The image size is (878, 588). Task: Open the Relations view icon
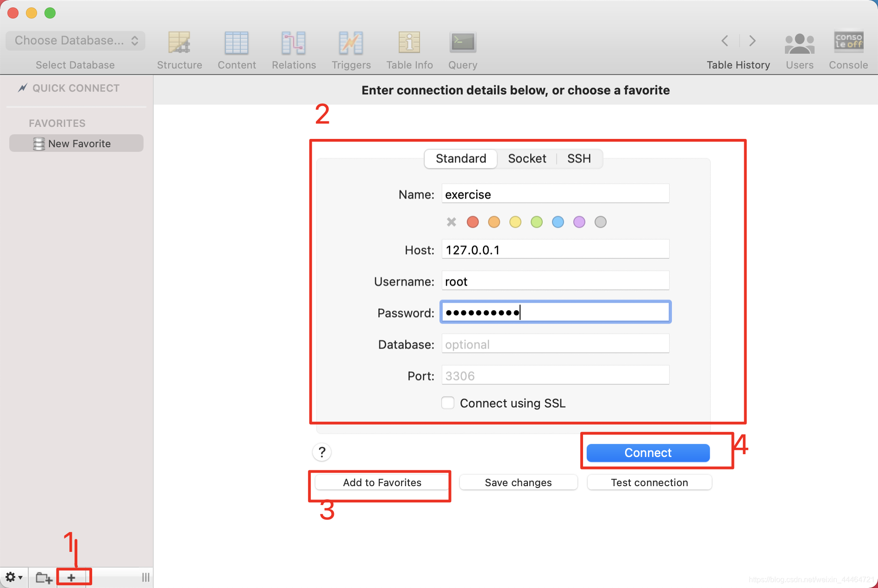[x=294, y=43]
